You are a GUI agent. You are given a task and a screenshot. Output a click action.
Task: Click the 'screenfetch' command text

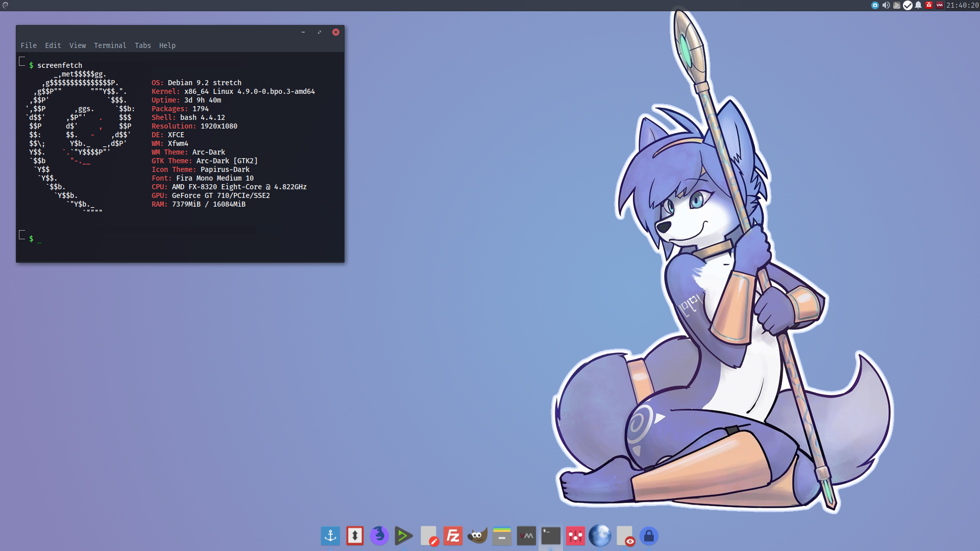click(60, 65)
